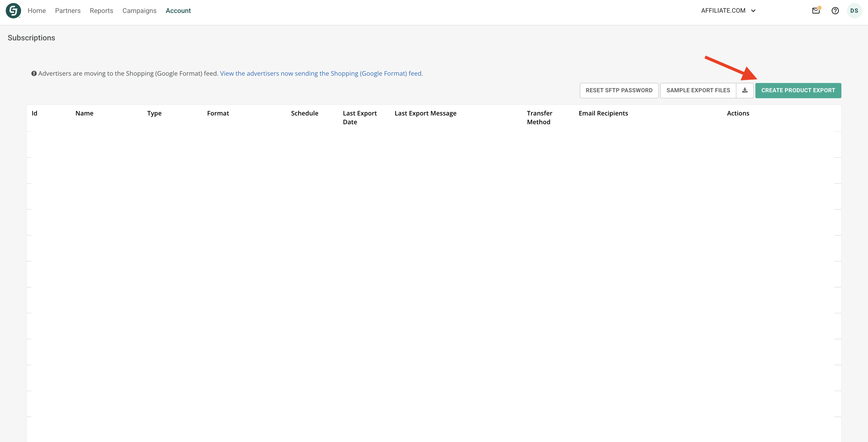The width and height of the screenshot is (868, 442).
Task: Click the Id column header
Action: point(34,113)
